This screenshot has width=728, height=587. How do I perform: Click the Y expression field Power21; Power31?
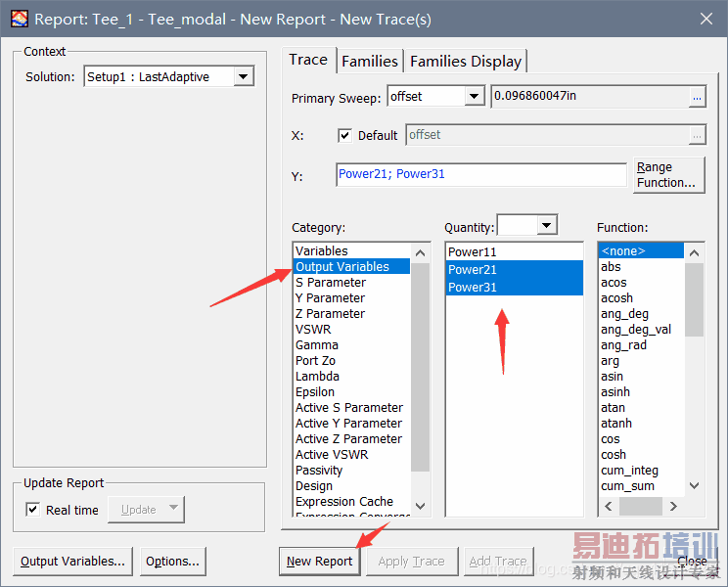click(481, 174)
